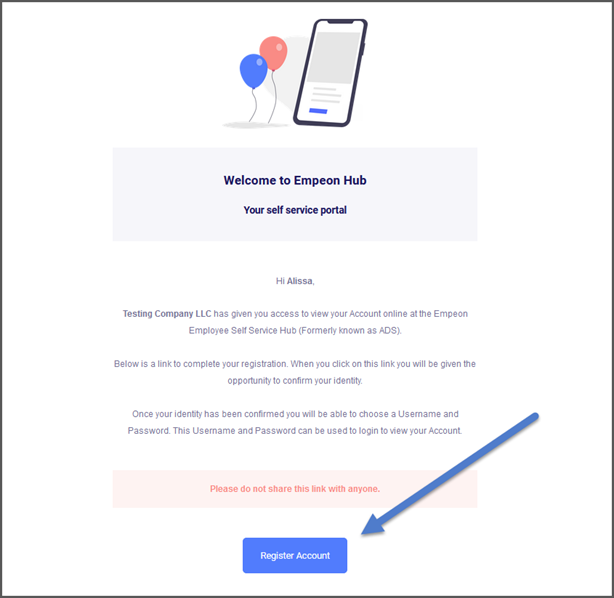Click the gray text lines on phone illustration
The width and height of the screenshot is (614, 598).
[326, 96]
